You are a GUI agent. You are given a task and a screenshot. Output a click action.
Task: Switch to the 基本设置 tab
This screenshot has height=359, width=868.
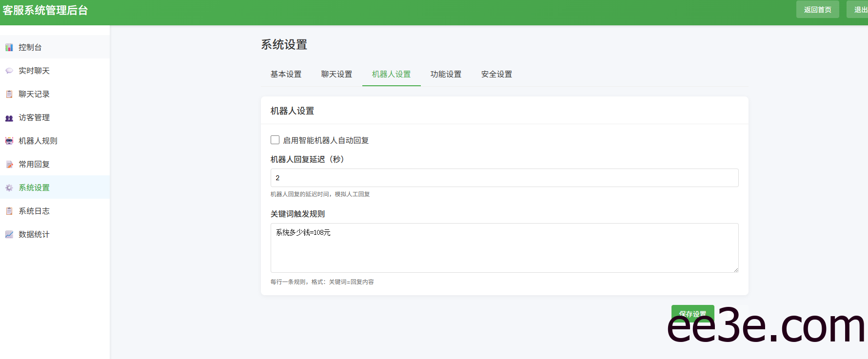point(286,74)
